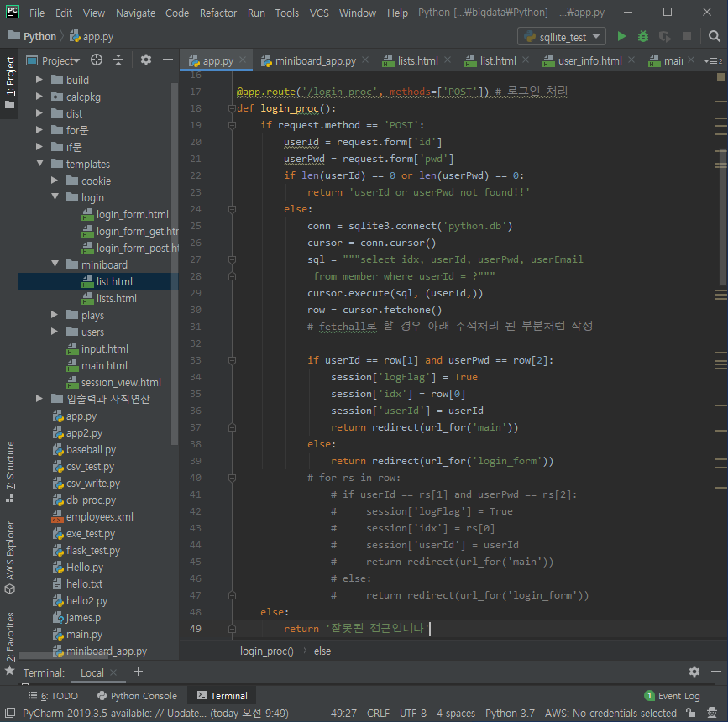Viewport: 728px width, 722px height.
Task: Expand the build folder
Action: pos(39,80)
